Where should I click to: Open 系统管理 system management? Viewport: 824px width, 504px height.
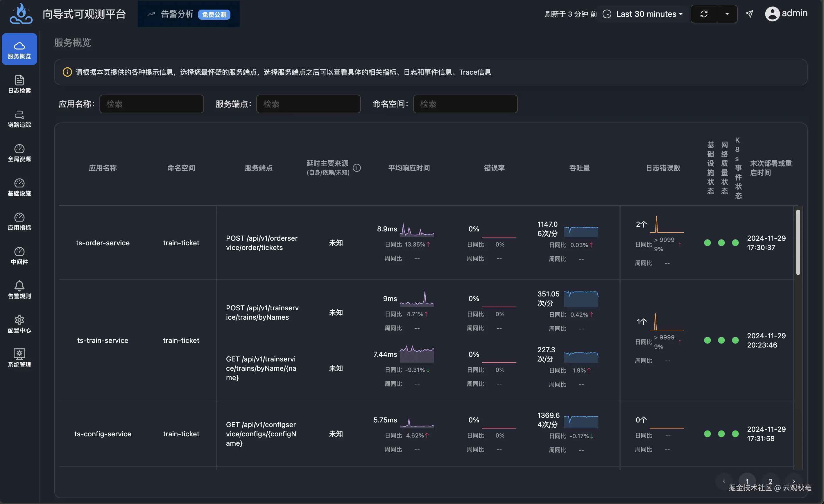(x=19, y=358)
